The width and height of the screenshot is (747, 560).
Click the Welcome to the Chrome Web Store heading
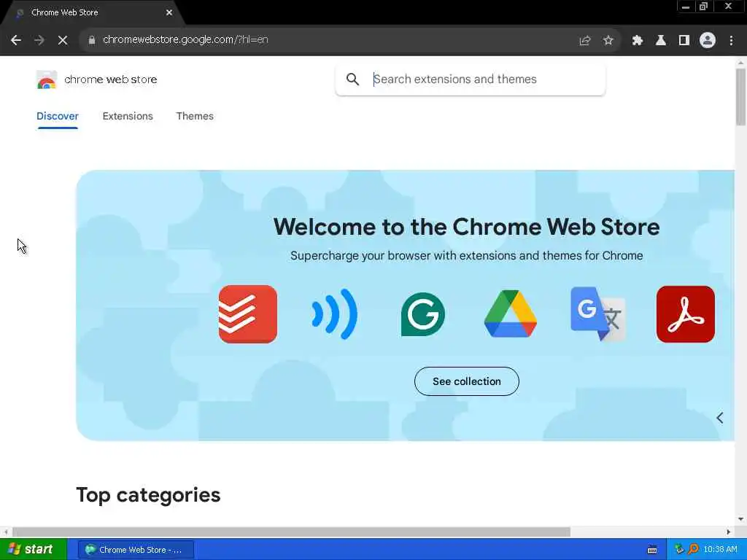(466, 227)
